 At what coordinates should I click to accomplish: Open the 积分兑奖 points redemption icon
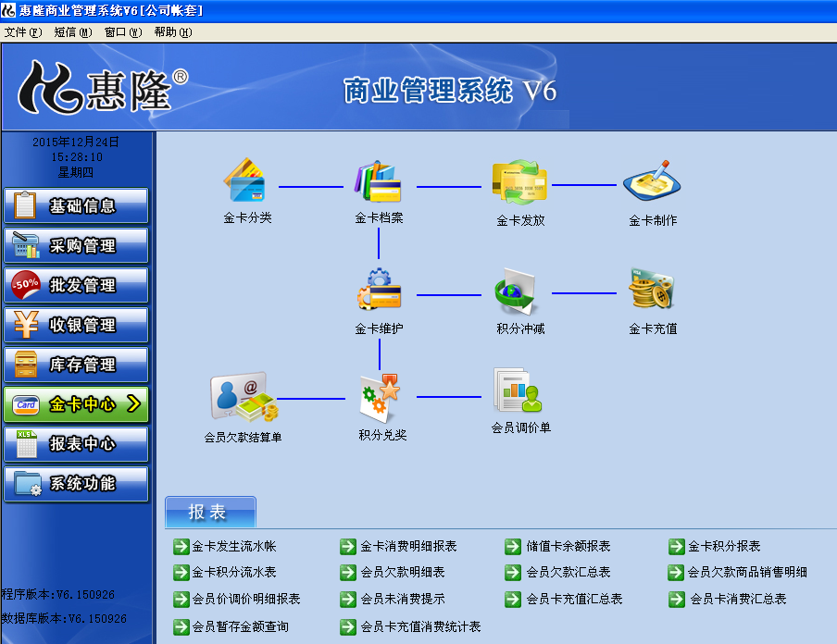(x=380, y=398)
